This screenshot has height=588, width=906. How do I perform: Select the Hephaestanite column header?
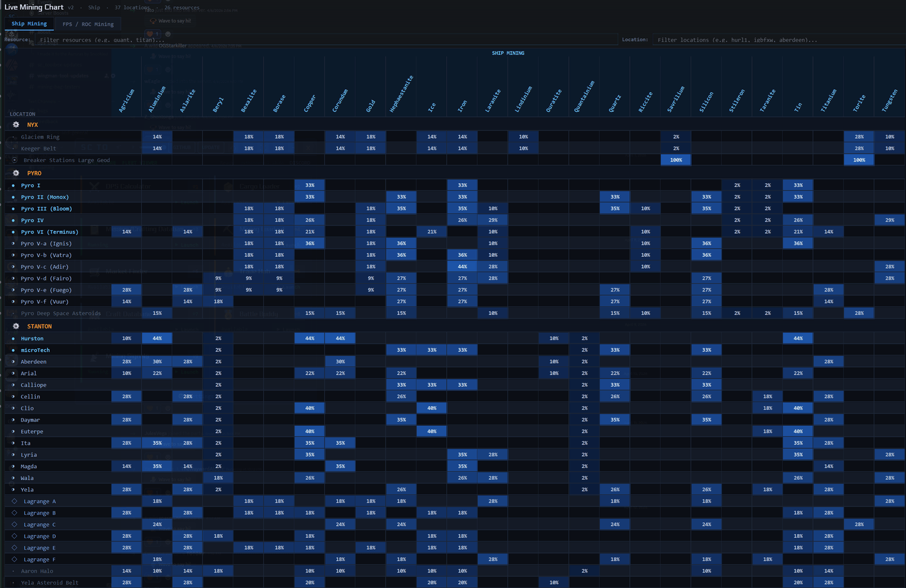[401, 94]
